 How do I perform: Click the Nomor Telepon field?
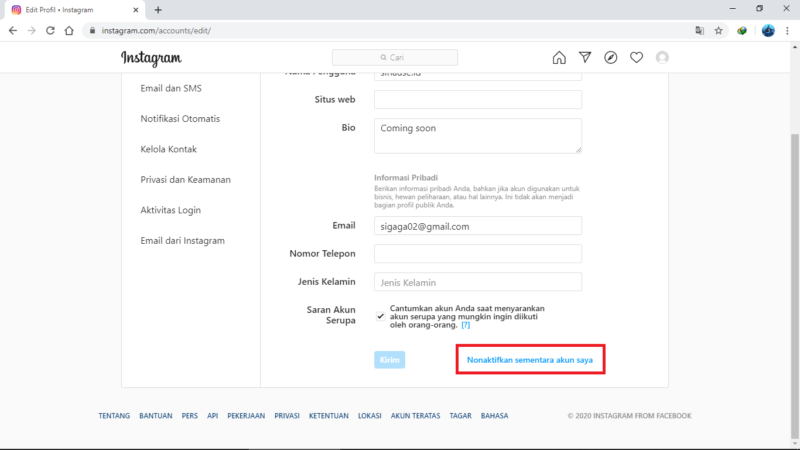coord(478,254)
